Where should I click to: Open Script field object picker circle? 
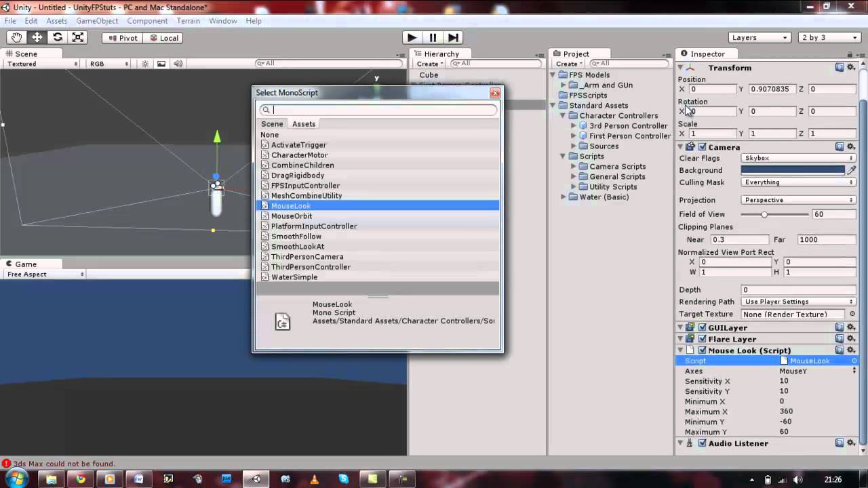(x=854, y=361)
